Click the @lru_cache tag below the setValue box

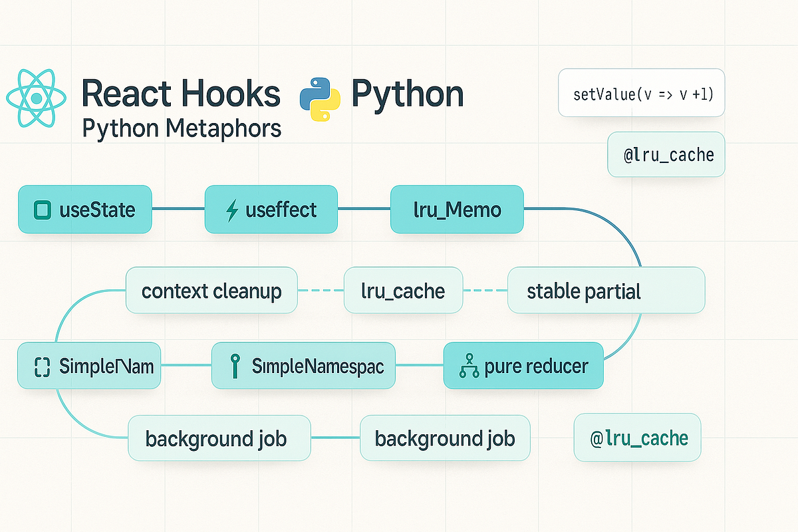(666, 155)
